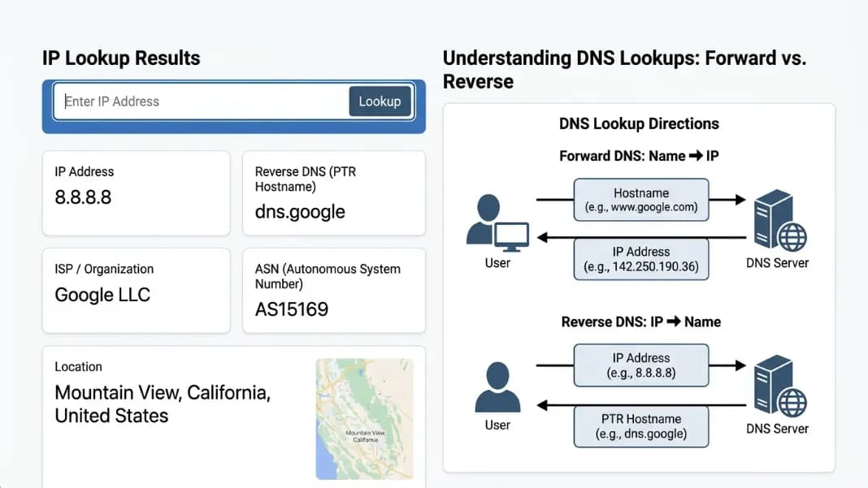The width and height of the screenshot is (868, 488).
Task: Click the ASN (Autonomous System Number) label
Action: 328,276
